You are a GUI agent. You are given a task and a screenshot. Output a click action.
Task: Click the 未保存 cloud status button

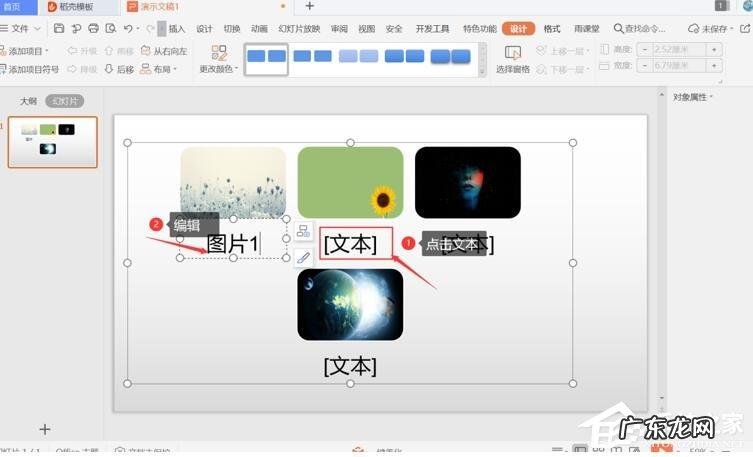click(x=711, y=29)
